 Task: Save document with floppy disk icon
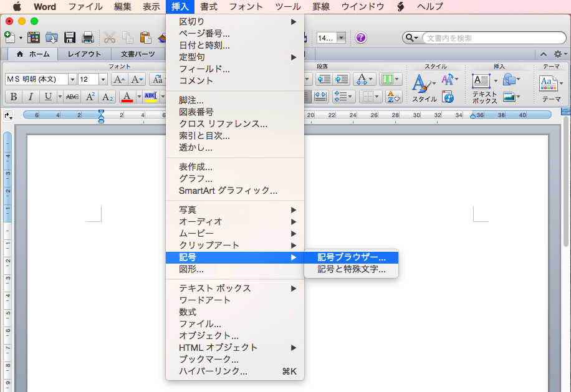pos(70,37)
